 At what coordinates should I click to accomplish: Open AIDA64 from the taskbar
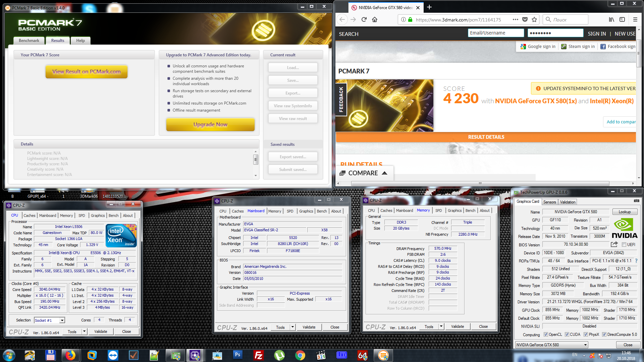(363, 355)
